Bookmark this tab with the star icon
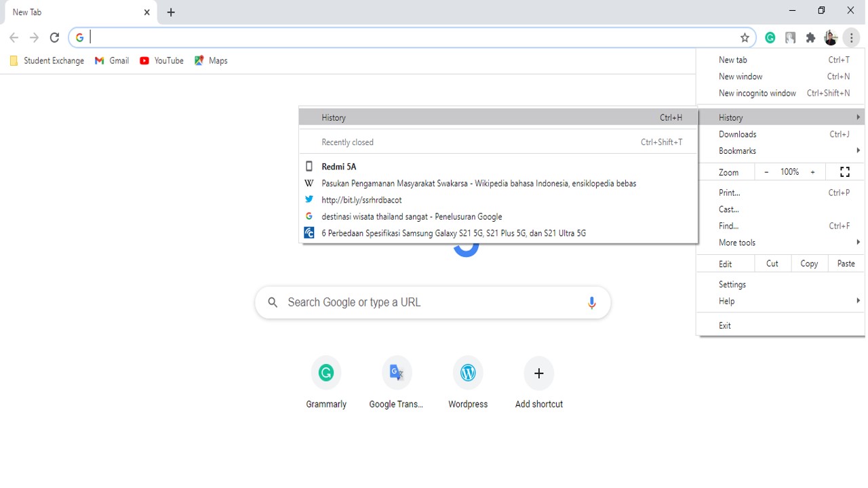The height and width of the screenshot is (488, 868). click(745, 38)
